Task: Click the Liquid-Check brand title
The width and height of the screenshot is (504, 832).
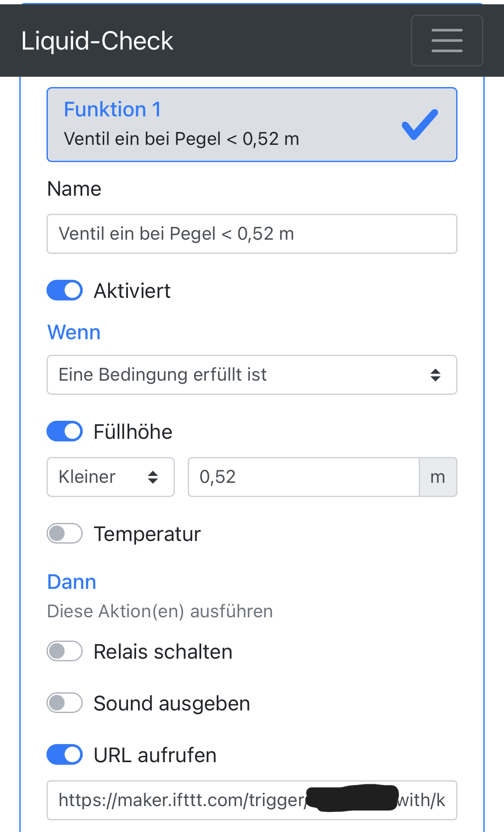Action: 97,41
